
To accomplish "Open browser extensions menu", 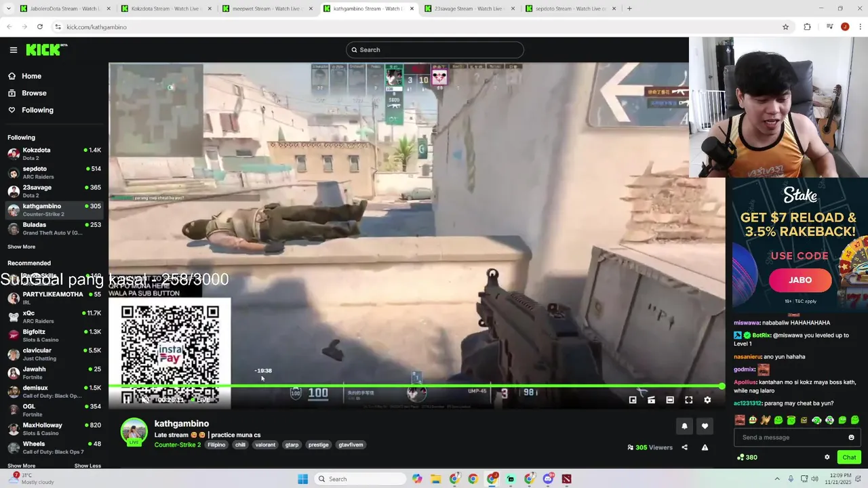I will coord(807,26).
